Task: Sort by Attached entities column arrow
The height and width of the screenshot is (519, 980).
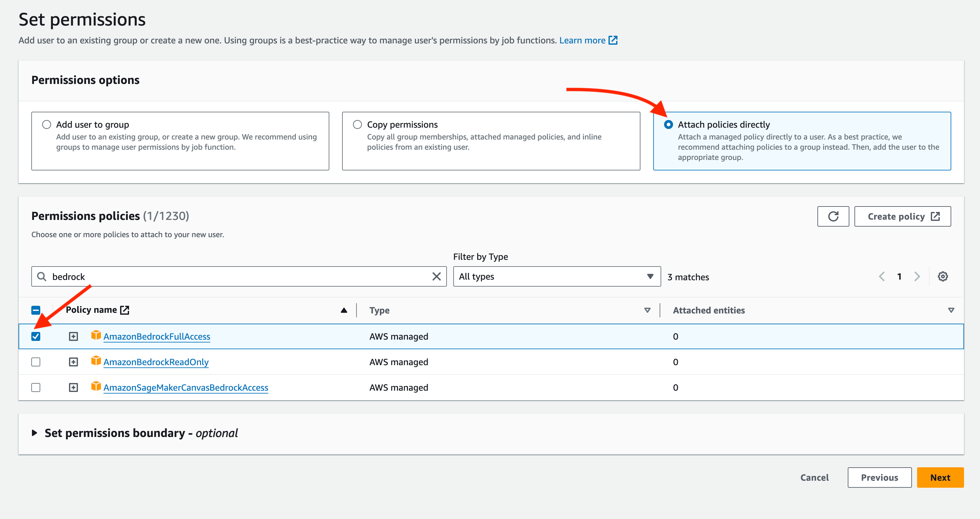Action: coord(951,310)
